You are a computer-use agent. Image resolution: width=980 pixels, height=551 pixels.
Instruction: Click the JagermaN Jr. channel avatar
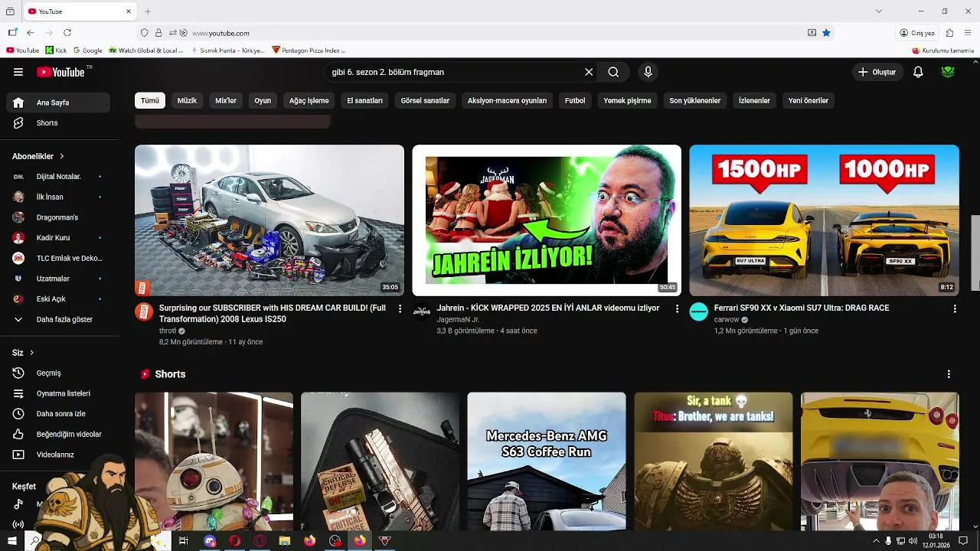click(422, 311)
